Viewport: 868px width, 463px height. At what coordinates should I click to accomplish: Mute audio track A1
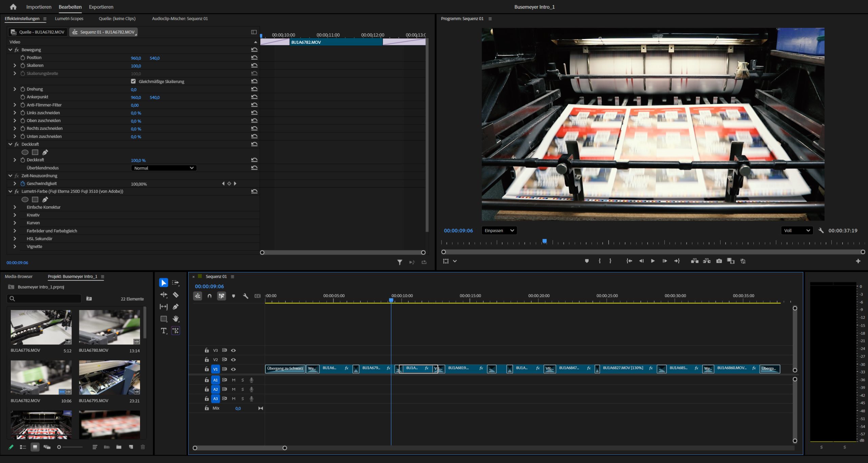(x=234, y=380)
